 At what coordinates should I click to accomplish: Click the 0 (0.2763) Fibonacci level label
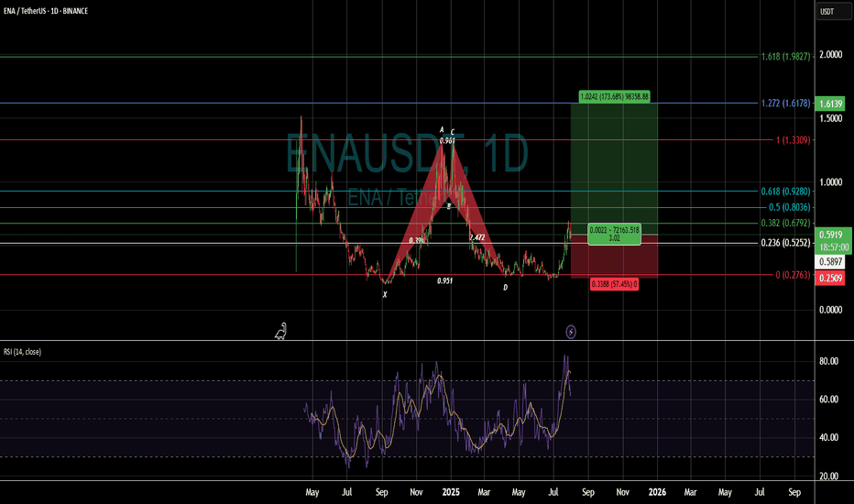point(793,275)
